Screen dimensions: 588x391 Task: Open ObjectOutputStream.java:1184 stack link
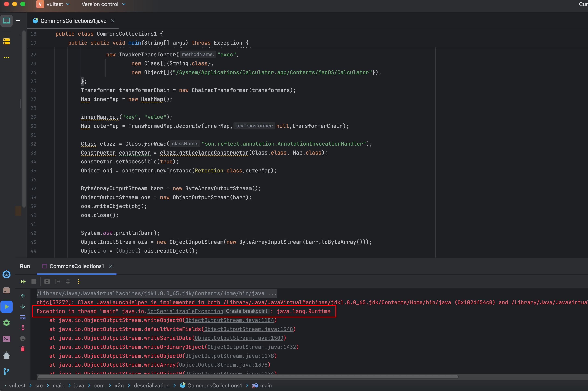click(x=229, y=320)
